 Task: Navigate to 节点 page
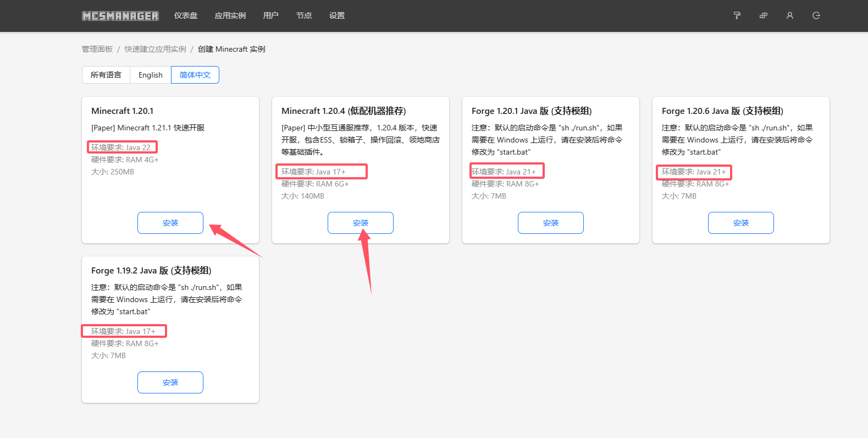coord(304,15)
